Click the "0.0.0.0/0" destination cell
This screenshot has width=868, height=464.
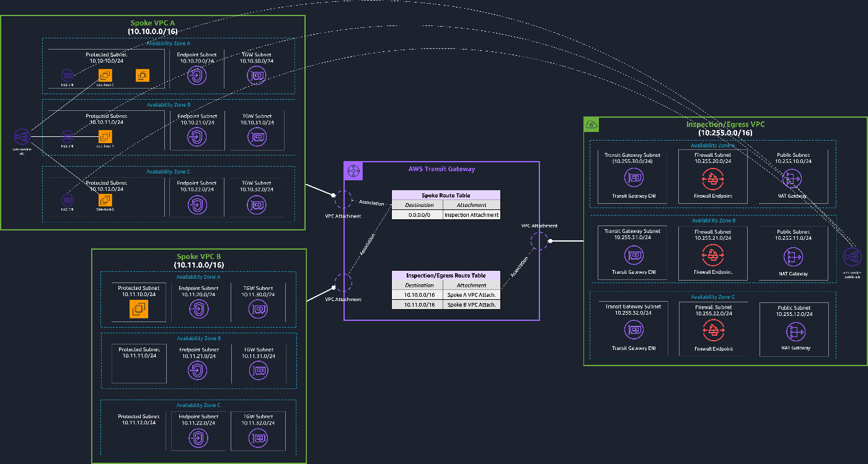point(417,215)
